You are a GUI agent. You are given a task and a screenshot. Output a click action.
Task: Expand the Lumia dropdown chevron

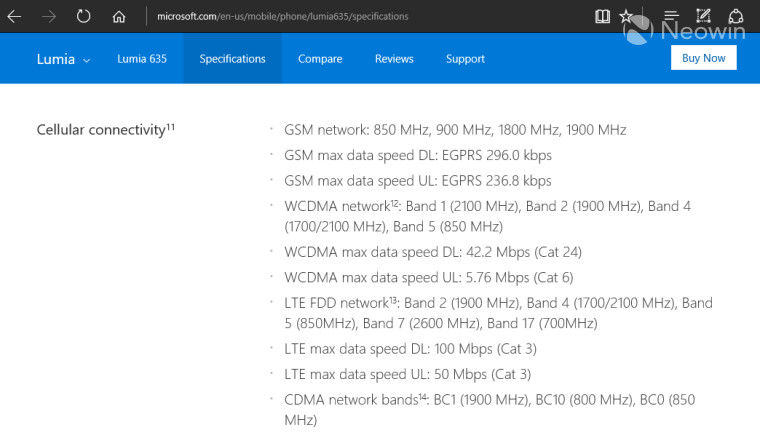(87, 61)
